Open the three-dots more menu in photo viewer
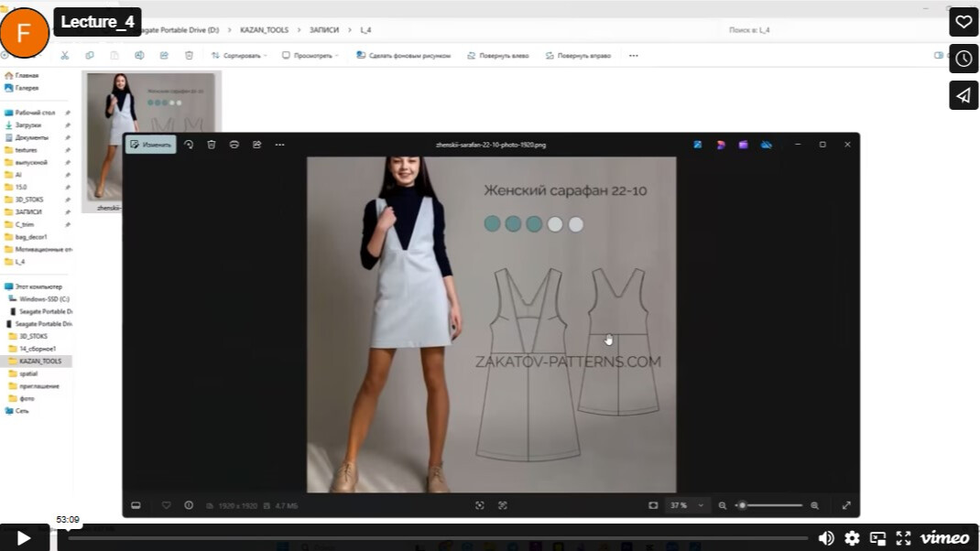 (x=280, y=145)
